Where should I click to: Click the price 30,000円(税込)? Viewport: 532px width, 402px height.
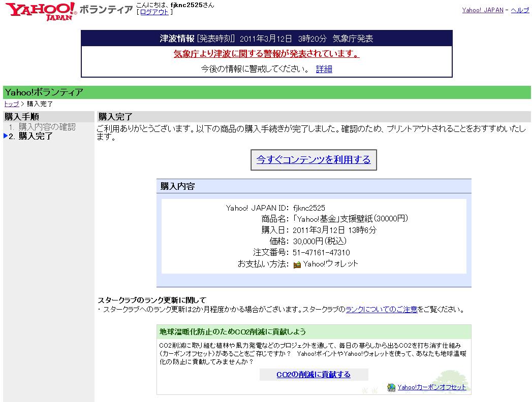point(320,241)
